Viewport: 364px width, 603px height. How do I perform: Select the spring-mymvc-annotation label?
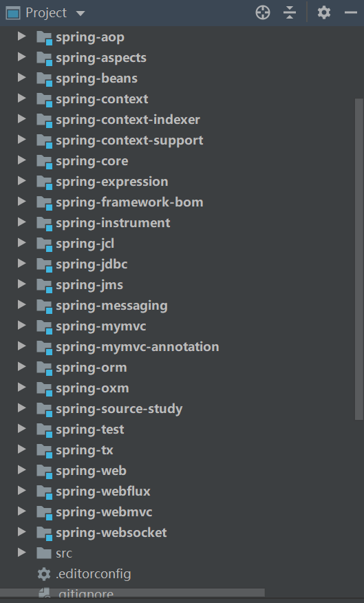(138, 347)
